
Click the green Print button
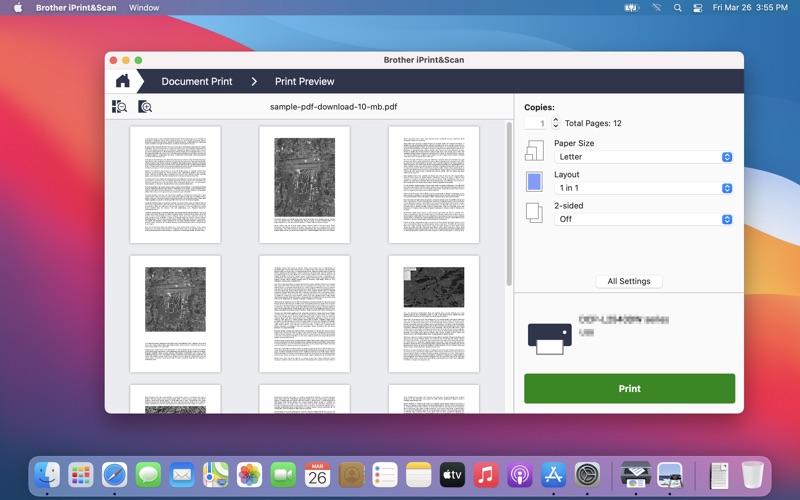click(x=630, y=388)
